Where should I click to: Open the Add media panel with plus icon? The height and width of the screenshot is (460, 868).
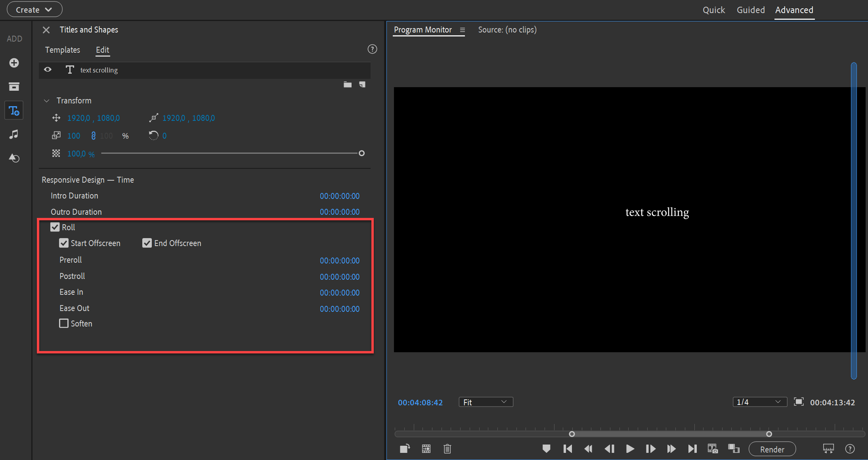tap(14, 63)
